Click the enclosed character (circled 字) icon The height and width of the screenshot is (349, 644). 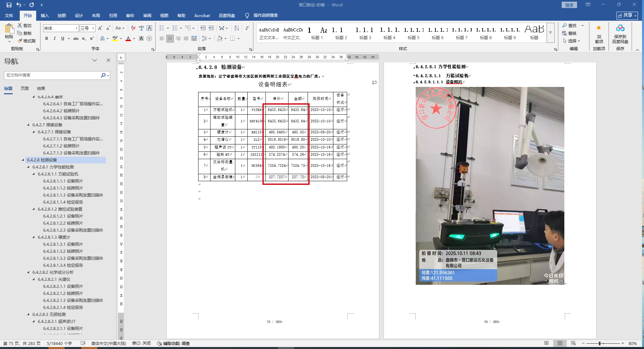point(149,38)
